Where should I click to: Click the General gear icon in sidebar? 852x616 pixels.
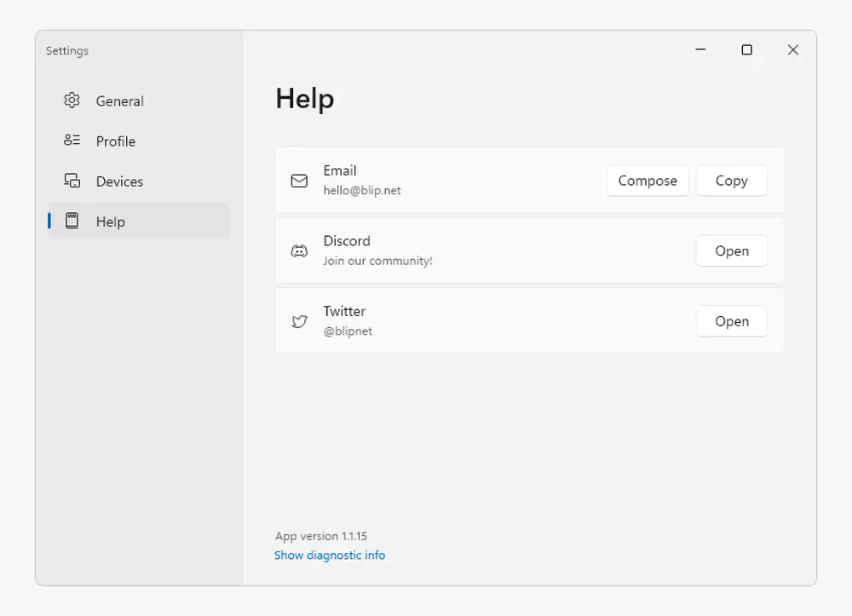tap(72, 101)
